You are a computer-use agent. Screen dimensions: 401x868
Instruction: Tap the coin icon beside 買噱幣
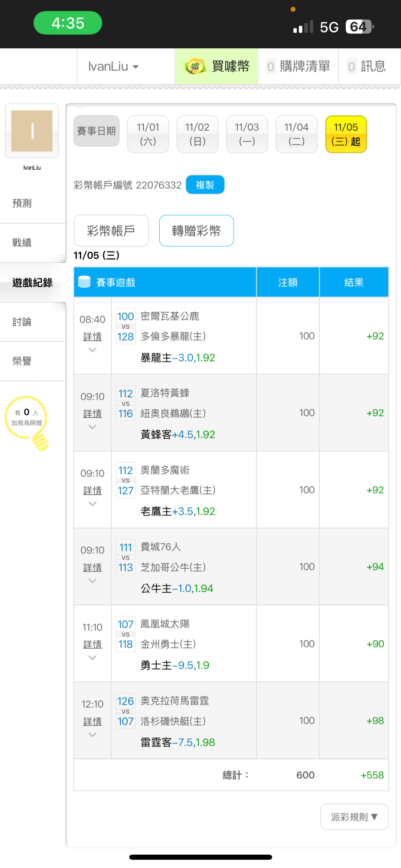point(195,67)
